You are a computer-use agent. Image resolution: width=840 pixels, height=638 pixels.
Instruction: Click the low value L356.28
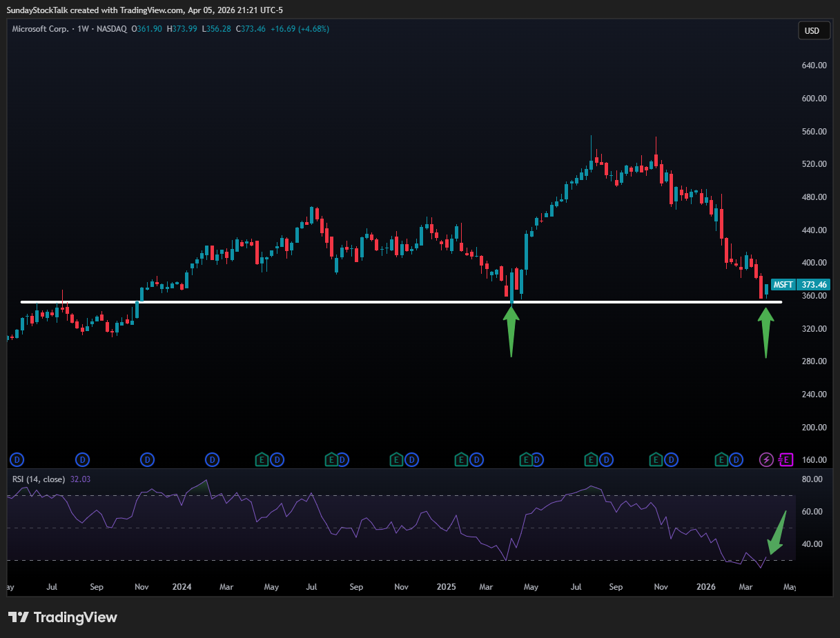point(217,29)
